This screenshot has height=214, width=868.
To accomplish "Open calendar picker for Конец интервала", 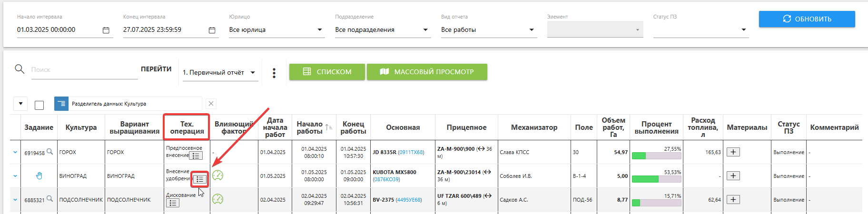I will (x=212, y=30).
